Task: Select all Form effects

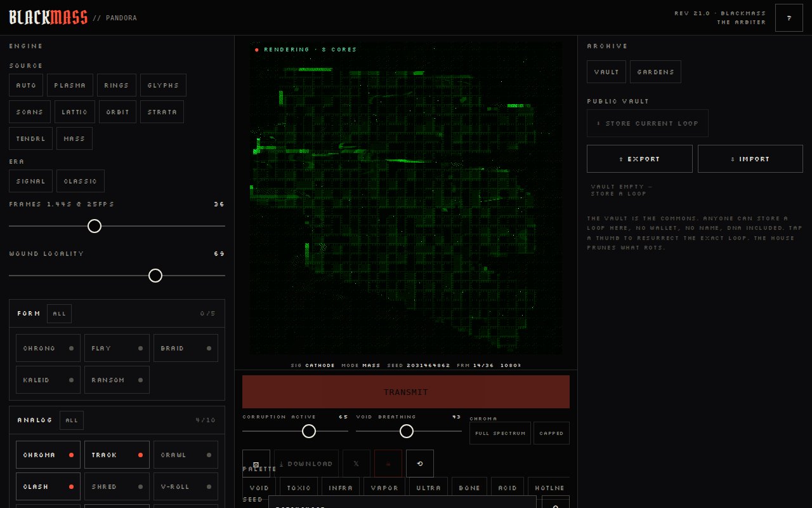Action: (60, 314)
